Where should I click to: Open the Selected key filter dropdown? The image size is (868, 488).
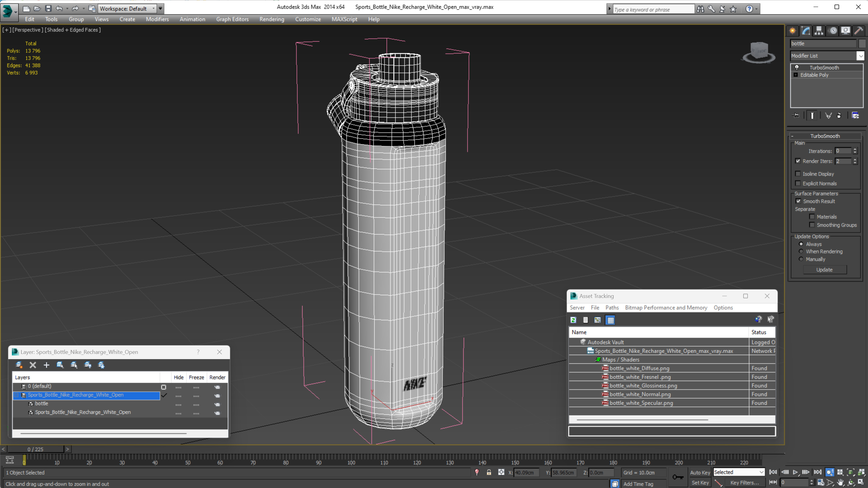pyautogui.click(x=761, y=472)
